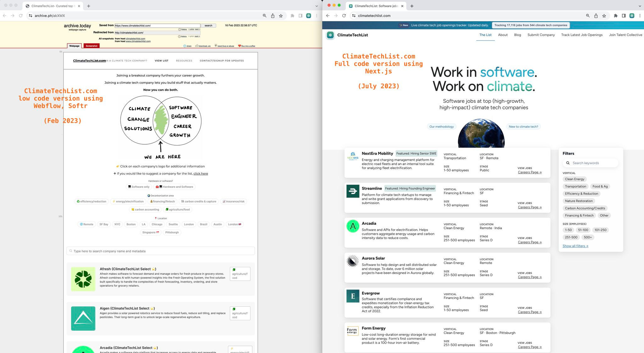The height and width of the screenshot is (353, 644).
Task: Click the Evergrow E logo
Action: click(x=353, y=296)
